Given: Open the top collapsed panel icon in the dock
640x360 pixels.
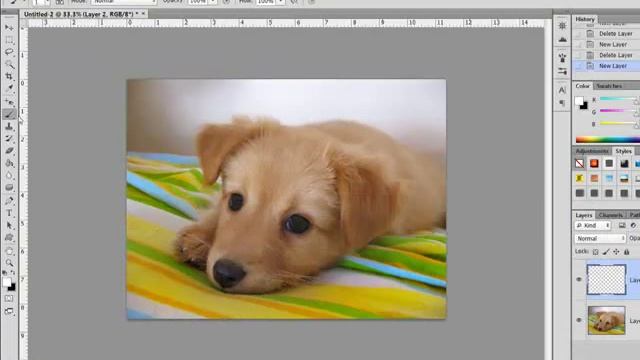Looking at the screenshot, I should coord(562,26).
